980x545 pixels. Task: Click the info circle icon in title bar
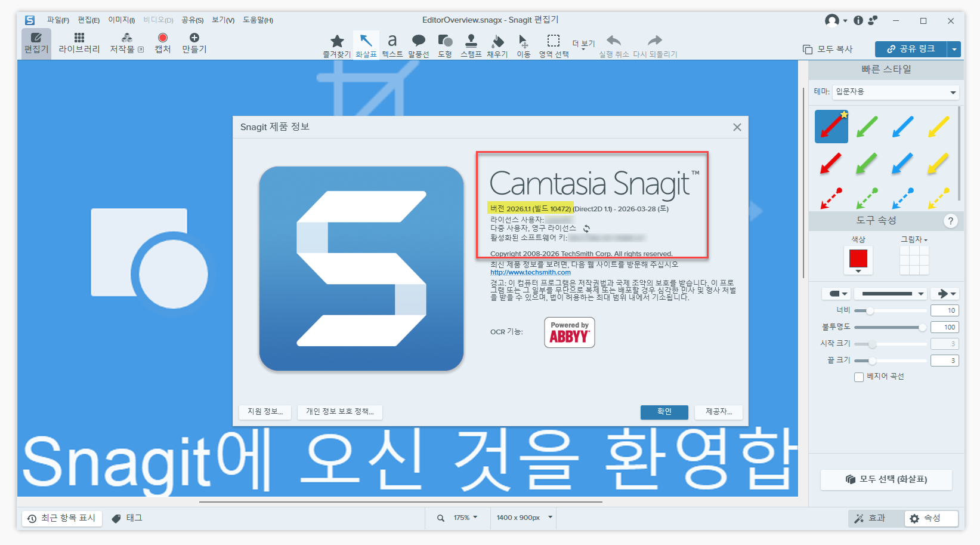click(x=858, y=20)
